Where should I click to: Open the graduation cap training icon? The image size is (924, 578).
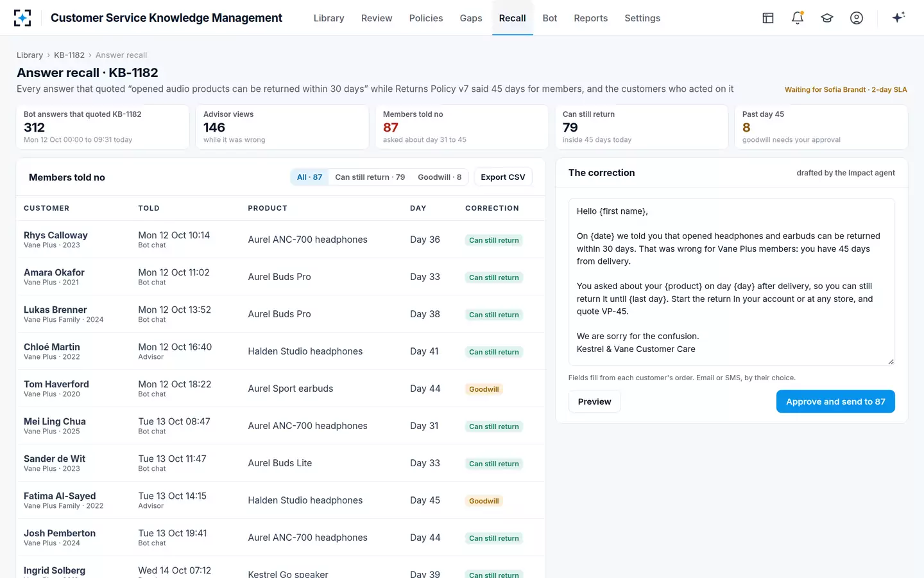[x=827, y=18]
